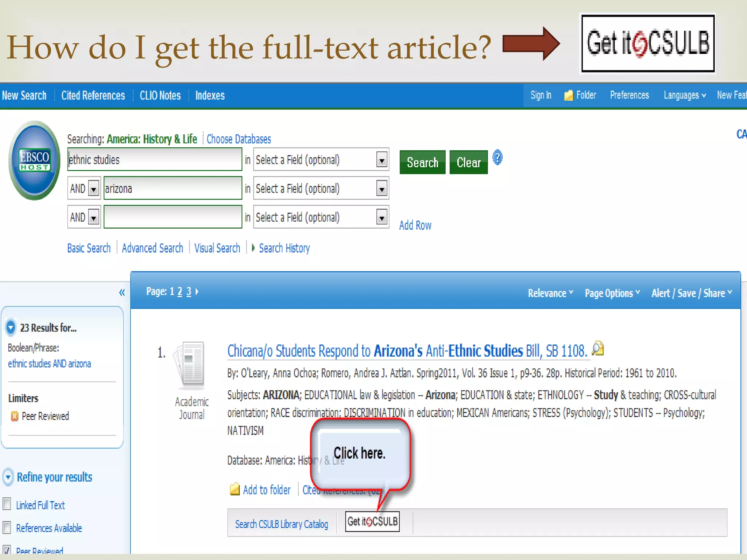Uncheck the Peer Reviewed checkbox under Refine results
This screenshot has width=747, height=560.
point(7,549)
